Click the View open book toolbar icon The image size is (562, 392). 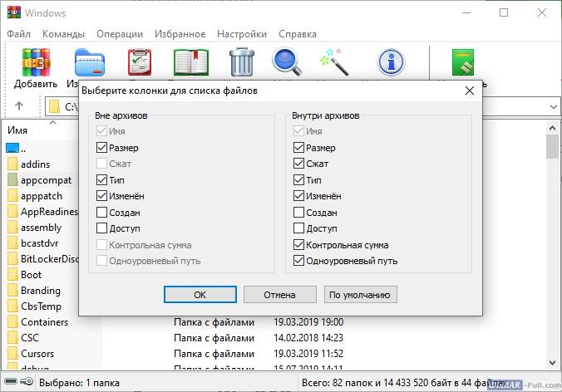tap(191, 62)
